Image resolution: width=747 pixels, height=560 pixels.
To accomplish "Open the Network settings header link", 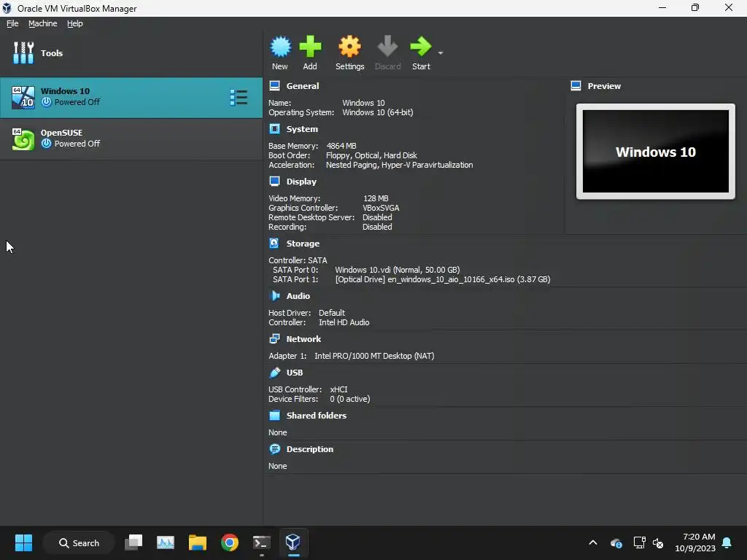I will pyautogui.click(x=303, y=339).
